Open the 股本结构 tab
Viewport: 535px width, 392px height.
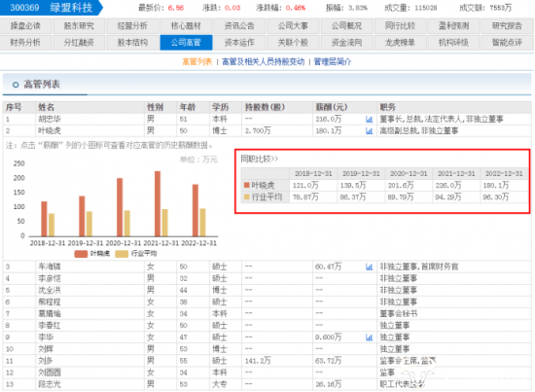tap(132, 43)
